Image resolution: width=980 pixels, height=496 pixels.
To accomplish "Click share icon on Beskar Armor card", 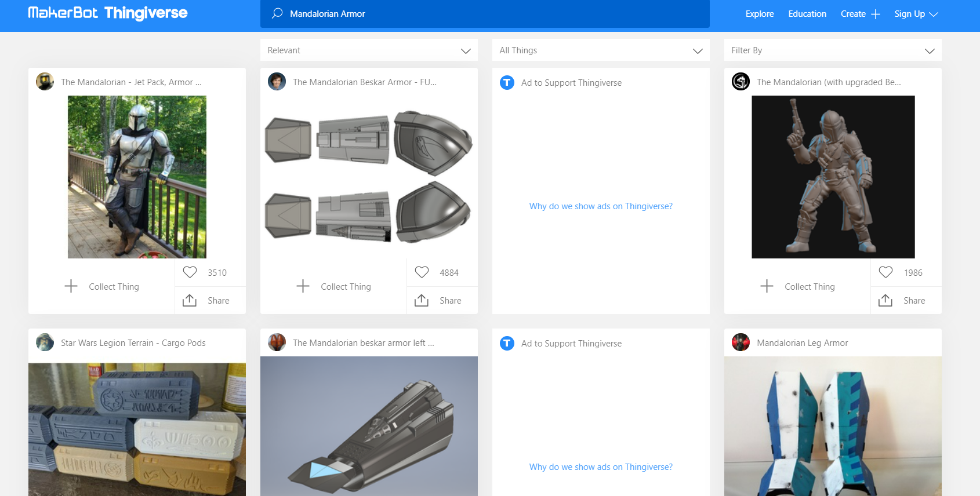I will click(422, 300).
